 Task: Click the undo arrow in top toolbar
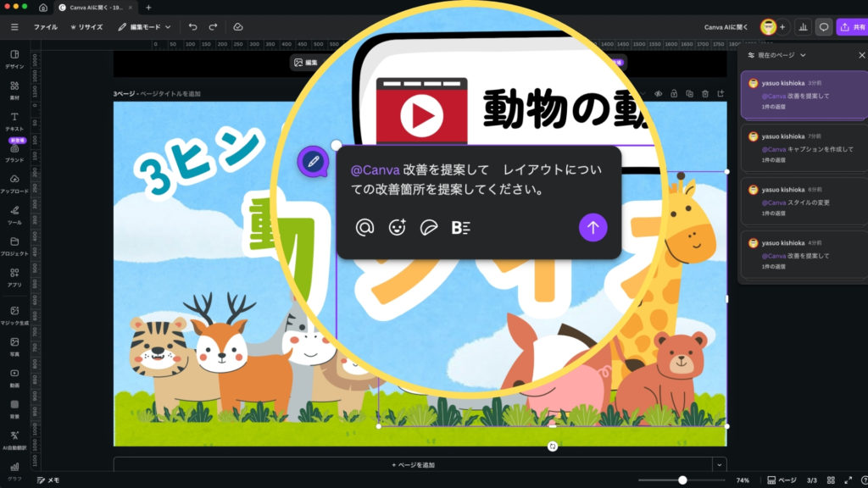click(193, 27)
